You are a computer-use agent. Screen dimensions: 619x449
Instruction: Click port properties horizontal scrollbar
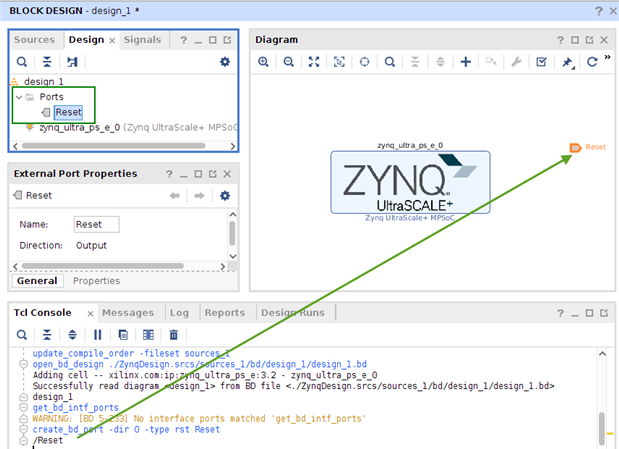pos(103,266)
